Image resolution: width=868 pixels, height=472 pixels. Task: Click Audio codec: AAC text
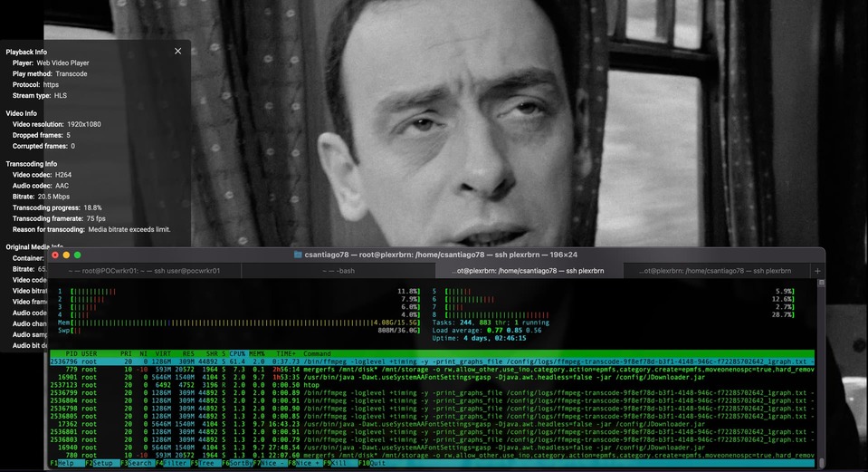(41, 186)
